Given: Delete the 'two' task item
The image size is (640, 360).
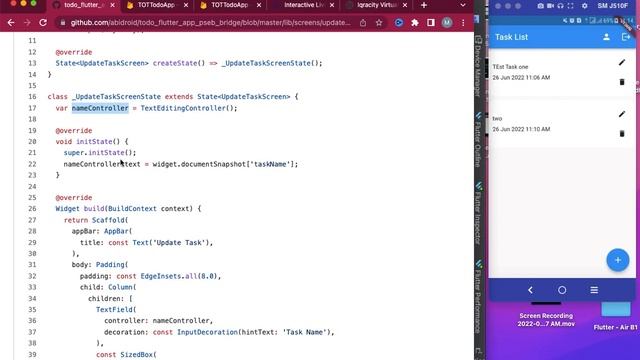Looking at the screenshot, I should [622, 133].
